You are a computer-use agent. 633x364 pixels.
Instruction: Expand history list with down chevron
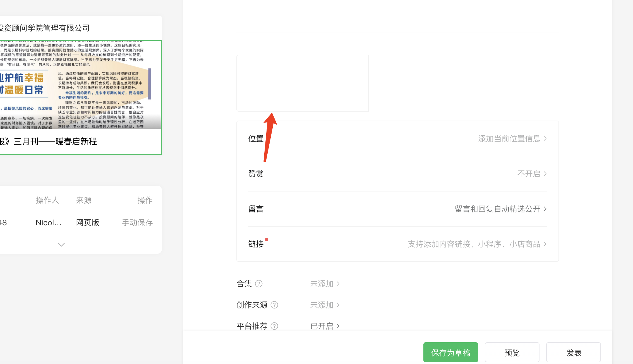point(61,245)
